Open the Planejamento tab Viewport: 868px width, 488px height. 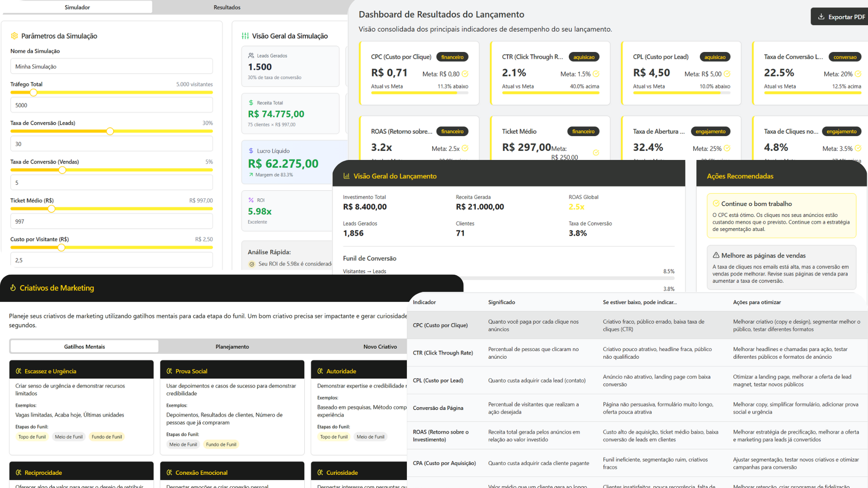[x=232, y=347]
